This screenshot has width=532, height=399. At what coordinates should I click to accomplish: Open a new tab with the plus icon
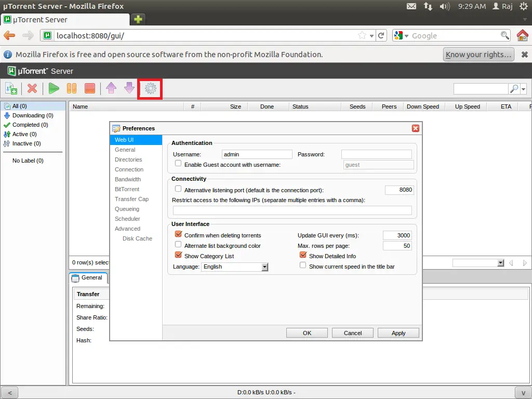(138, 19)
